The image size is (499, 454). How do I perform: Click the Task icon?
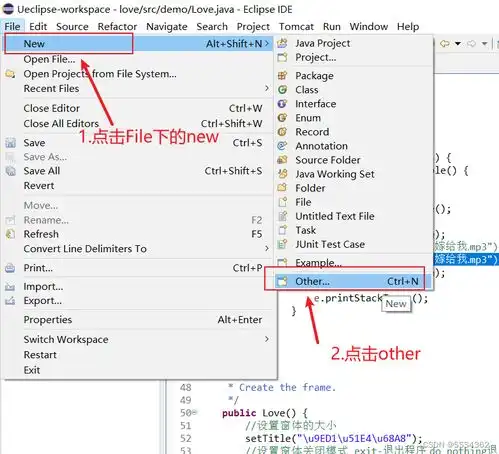[282, 230]
